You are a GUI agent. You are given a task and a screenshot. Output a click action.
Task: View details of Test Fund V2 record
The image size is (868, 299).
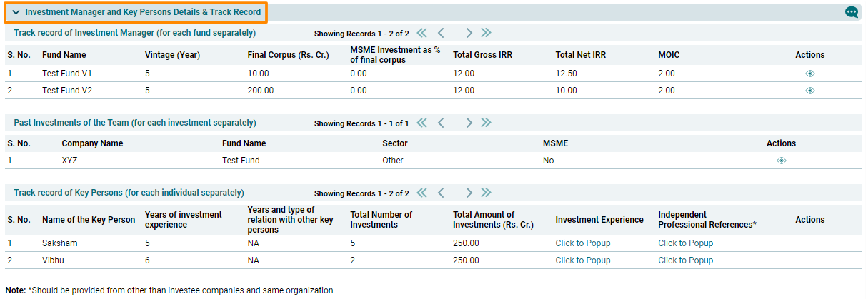[809, 91]
